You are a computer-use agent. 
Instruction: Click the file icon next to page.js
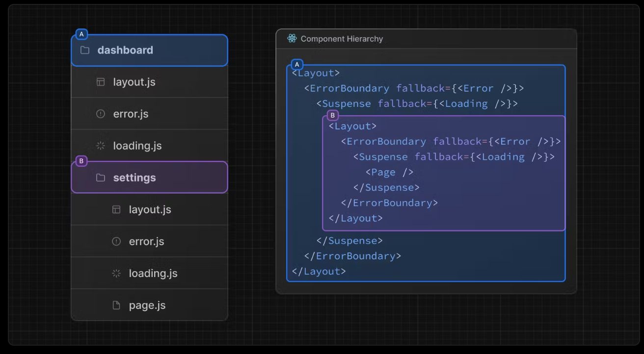tap(116, 305)
